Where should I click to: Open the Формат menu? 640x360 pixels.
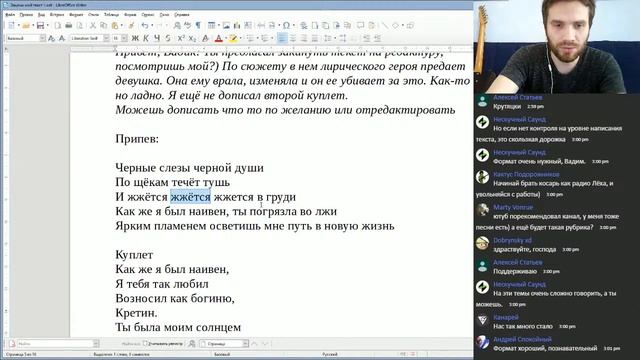[x=76, y=15]
